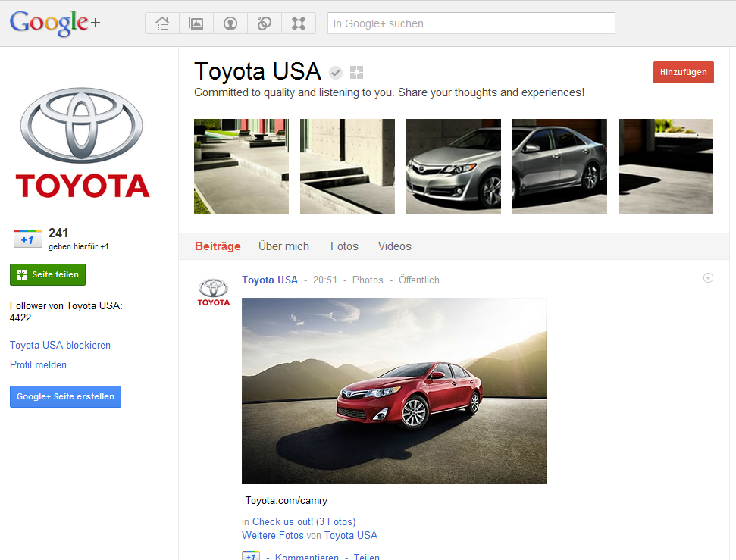This screenshot has width=736, height=560.
Task: Open the Games icon in toolbar
Action: tap(299, 23)
